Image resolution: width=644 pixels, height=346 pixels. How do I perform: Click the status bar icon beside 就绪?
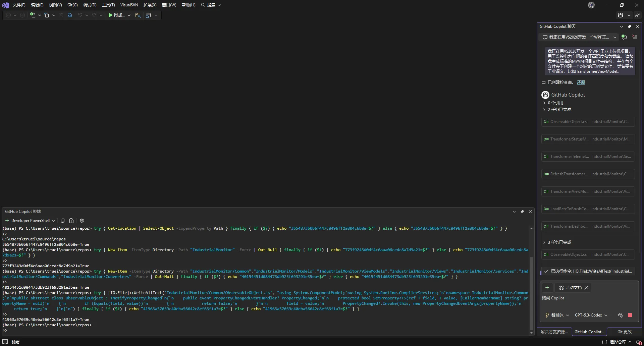click(5, 342)
